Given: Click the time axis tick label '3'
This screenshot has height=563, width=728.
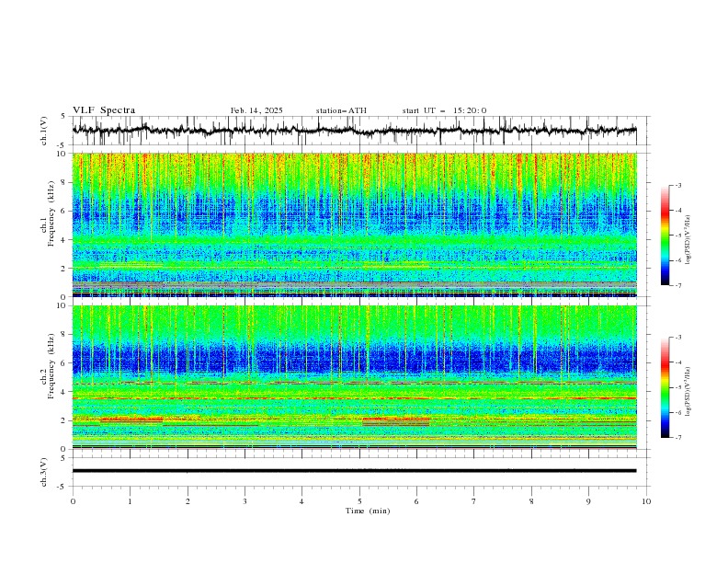Looking at the screenshot, I should [x=245, y=501].
